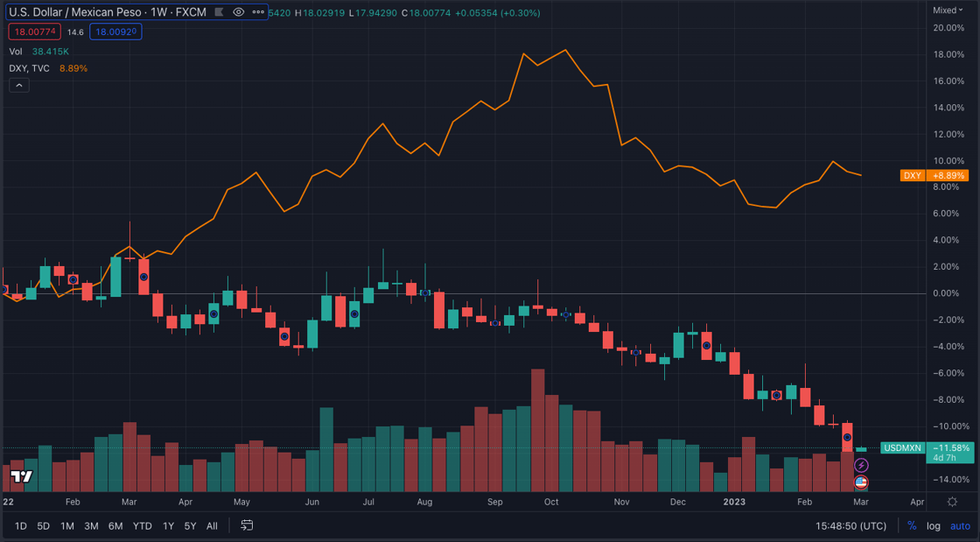Click the orange DXY price label
The image size is (980, 542).
point(913,176)
